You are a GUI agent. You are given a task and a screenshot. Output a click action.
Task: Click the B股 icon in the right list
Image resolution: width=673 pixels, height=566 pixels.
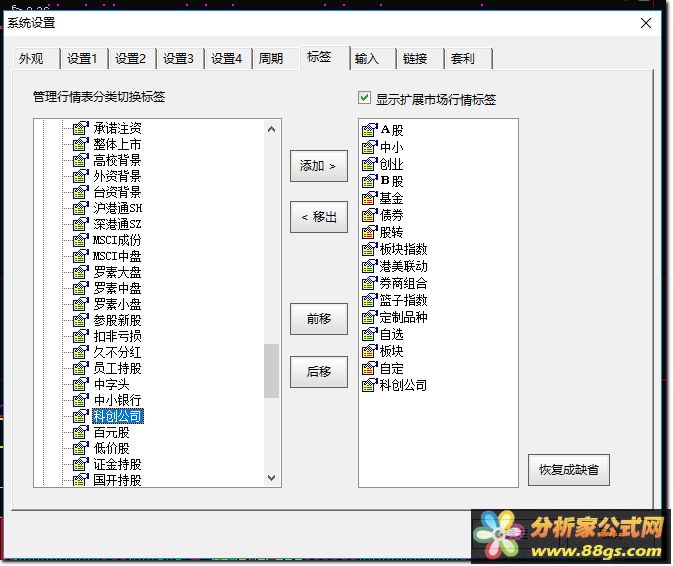tap(370, 181)
